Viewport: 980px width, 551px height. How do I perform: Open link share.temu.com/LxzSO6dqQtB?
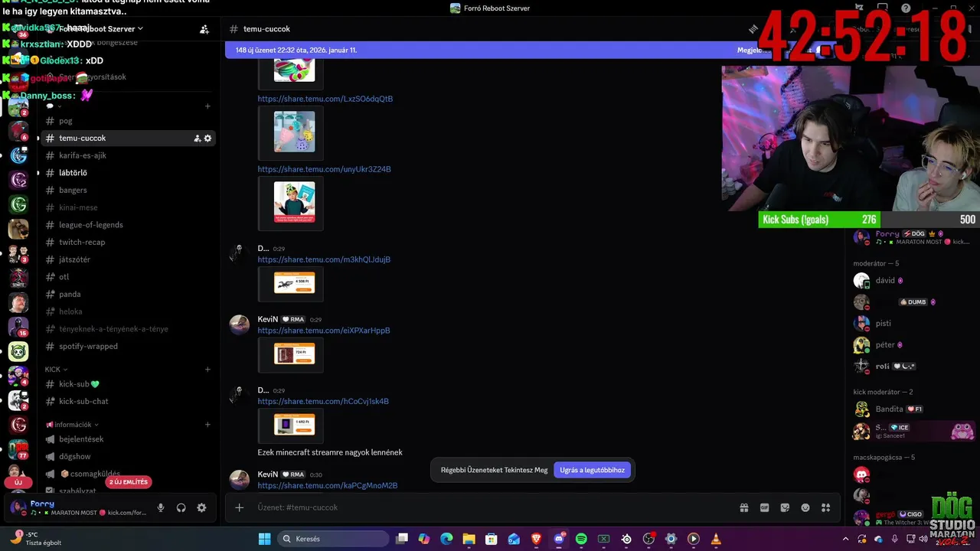[x=325, y=99]
